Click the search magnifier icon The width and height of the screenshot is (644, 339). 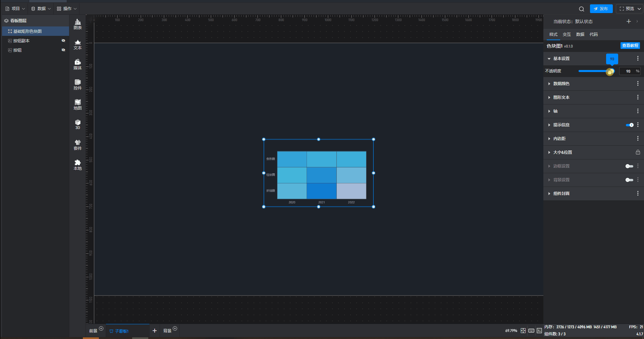[x=581, y=9]
